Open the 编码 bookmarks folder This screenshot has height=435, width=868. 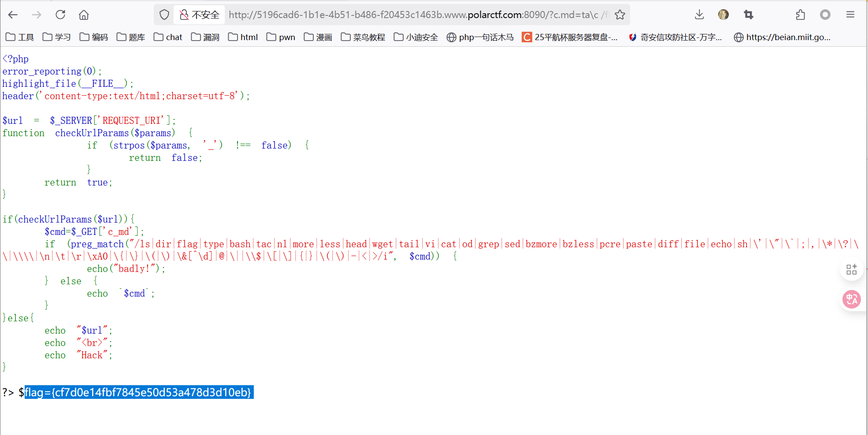[x=94, y=37]
